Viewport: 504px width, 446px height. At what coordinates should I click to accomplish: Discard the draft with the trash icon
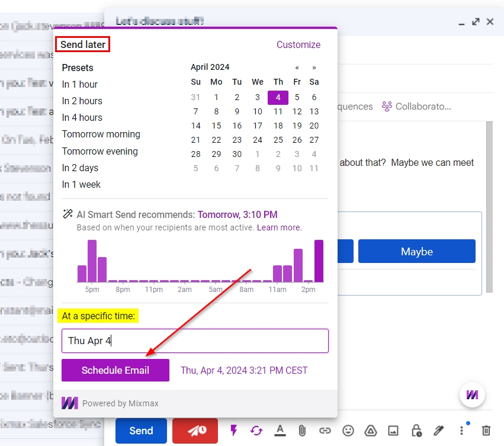point(486,431)
